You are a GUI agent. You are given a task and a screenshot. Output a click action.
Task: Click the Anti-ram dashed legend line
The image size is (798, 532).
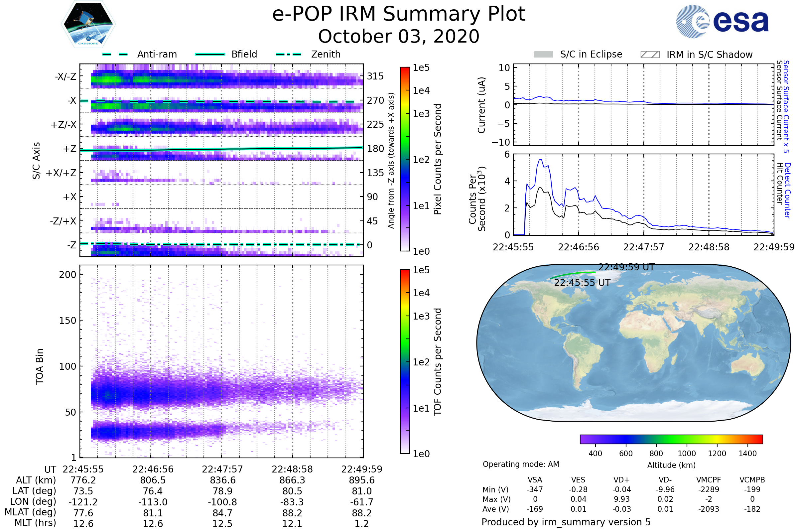(x=115, y=54)
